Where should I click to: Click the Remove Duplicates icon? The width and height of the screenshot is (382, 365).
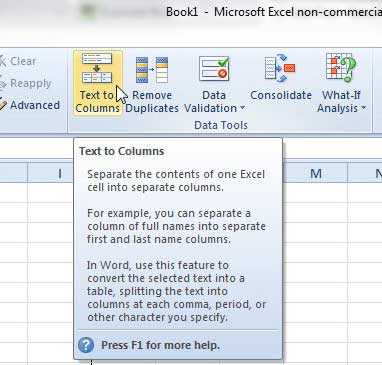pos(152,70)
